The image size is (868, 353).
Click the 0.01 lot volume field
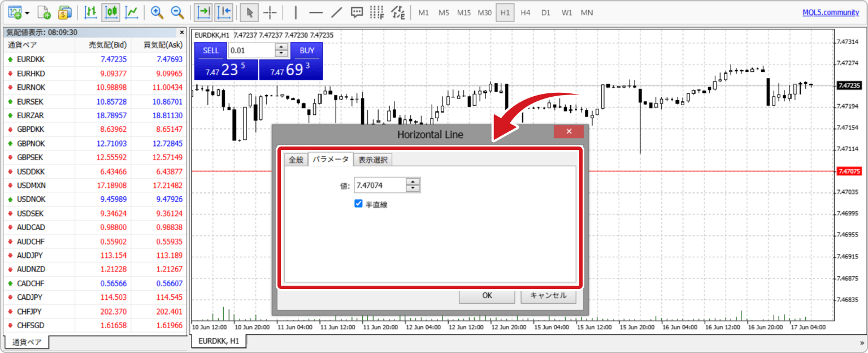[x=251, y=50]
